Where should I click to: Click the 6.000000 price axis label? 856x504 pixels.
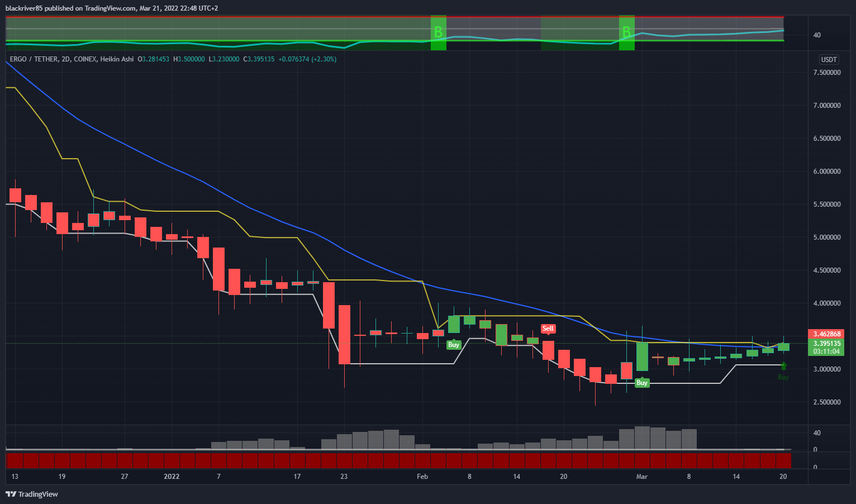click(x=827, y=172)
